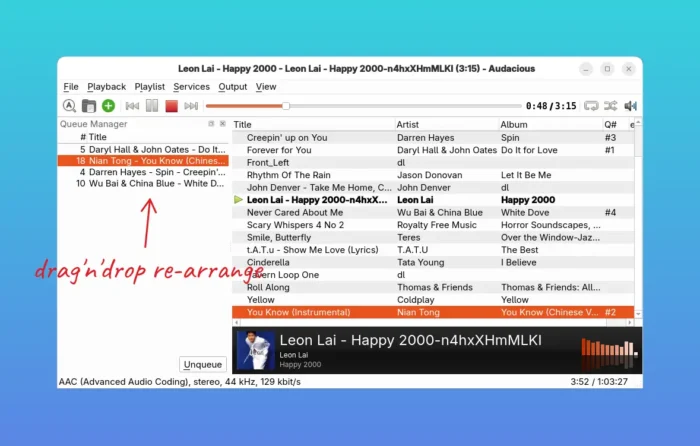Click the Unqueue button
Viewport: 700px width, 446px height.
click(204, 364)
